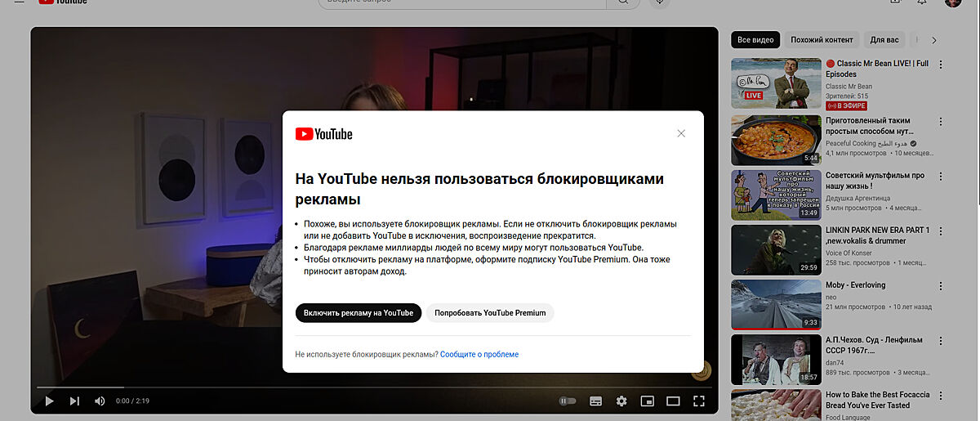This screenshot has height=421, width=980.
Task: Toggle the autoplay switch
Action: 568,401
